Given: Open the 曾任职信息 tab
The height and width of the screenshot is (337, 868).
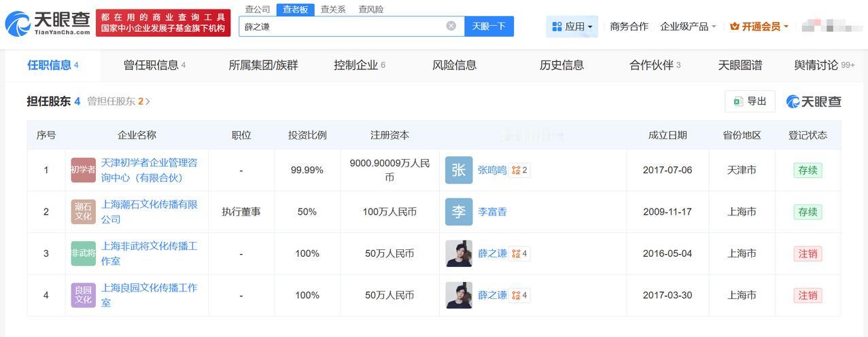Looking at the screenshot, I should pos(155,65).
